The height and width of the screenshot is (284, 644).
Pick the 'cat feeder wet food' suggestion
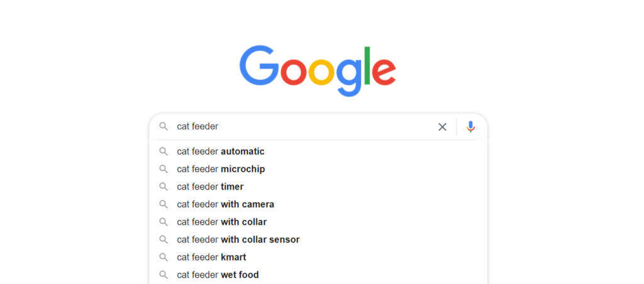click(x=318, y=275)
